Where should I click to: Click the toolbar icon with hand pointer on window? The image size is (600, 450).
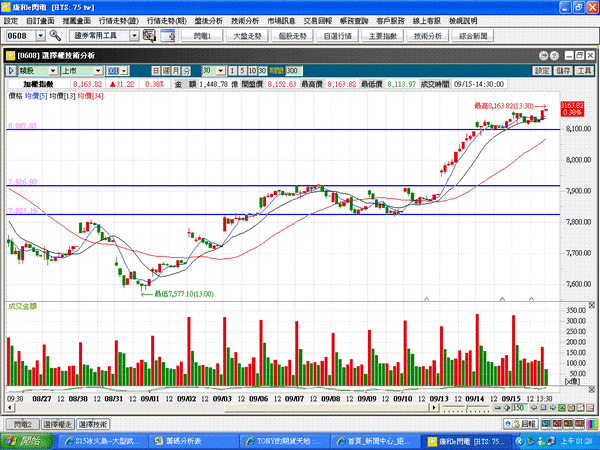149,36
